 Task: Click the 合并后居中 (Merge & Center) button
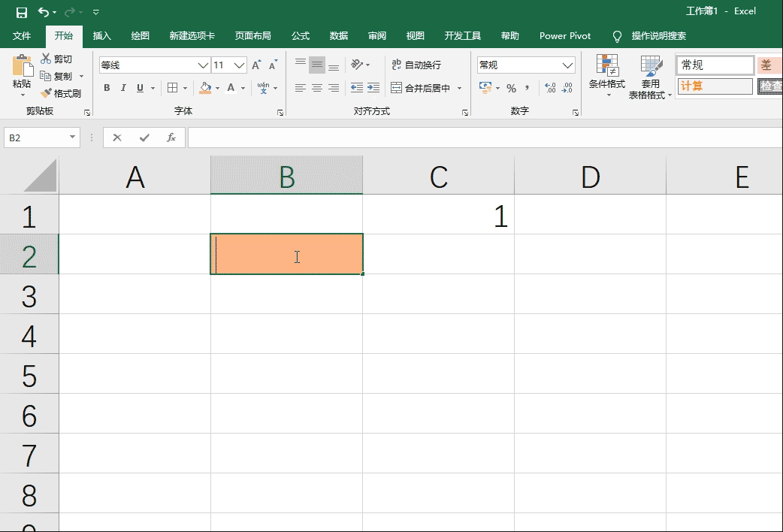[421, 88]
